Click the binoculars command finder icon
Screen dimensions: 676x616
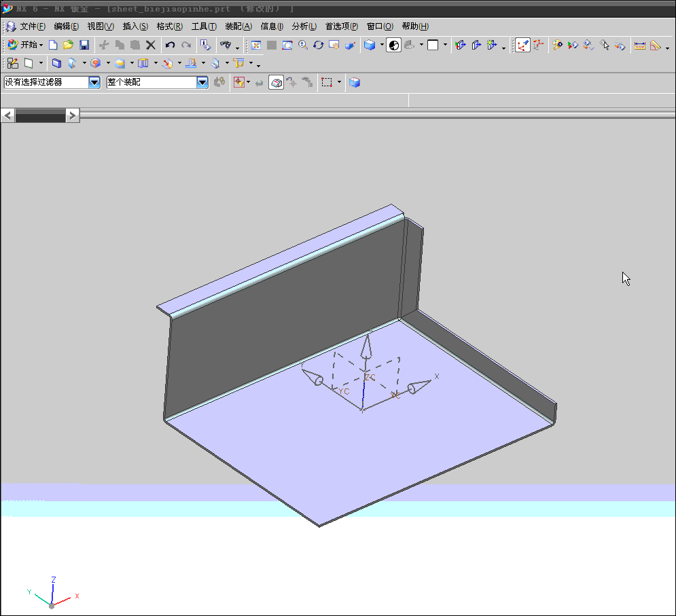226,45
